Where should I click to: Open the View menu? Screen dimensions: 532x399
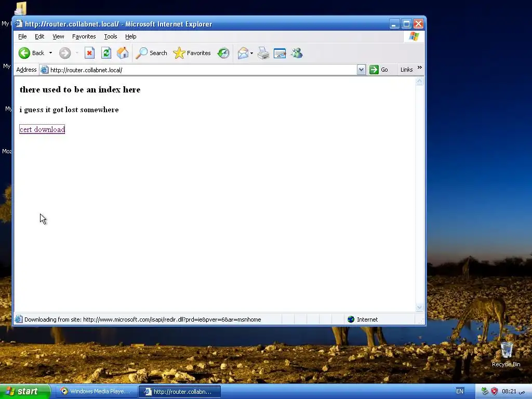tap(58, 36)
